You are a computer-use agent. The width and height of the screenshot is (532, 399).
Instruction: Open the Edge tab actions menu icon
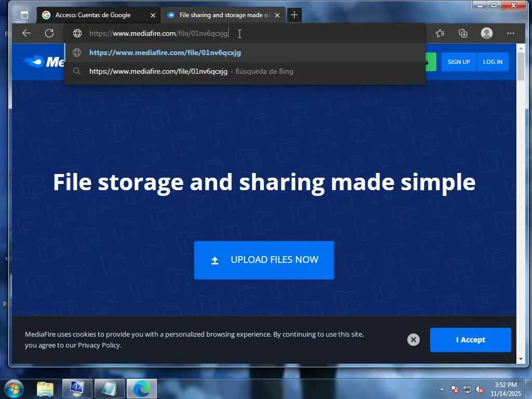pos(24,15)
